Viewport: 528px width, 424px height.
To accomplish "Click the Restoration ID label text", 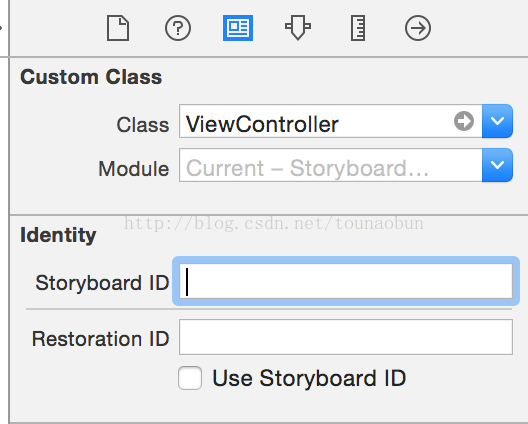I will [100, 338].
